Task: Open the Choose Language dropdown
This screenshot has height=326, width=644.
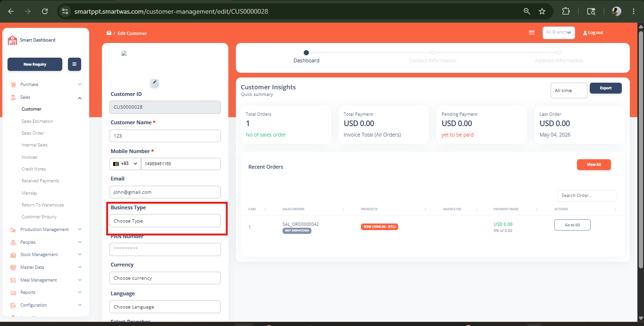Action: tap(165, 307)
